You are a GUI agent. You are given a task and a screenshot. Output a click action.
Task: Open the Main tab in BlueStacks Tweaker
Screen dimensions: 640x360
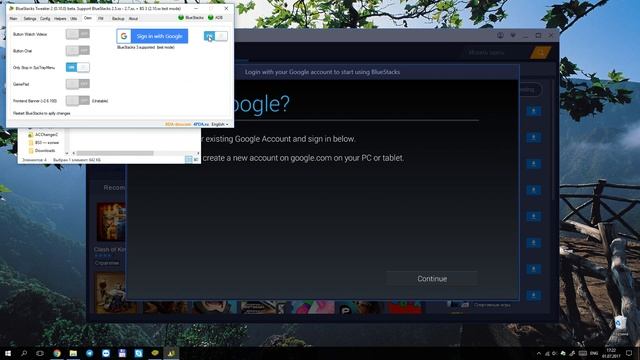[13, 18]
